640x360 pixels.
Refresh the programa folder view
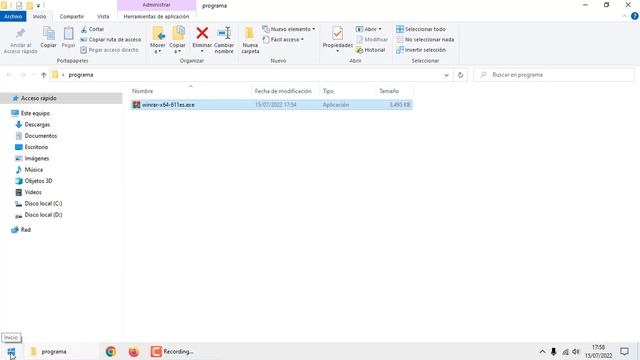point(460,75)
